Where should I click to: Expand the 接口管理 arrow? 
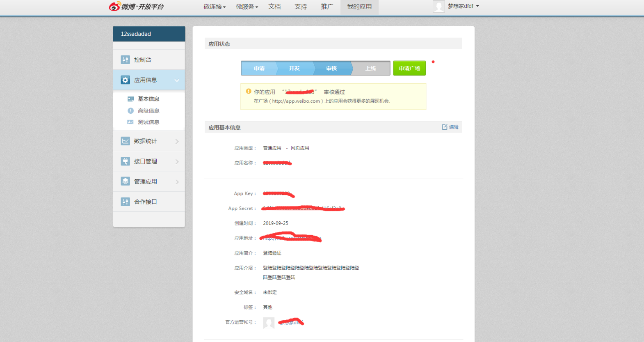click(177, 162)
